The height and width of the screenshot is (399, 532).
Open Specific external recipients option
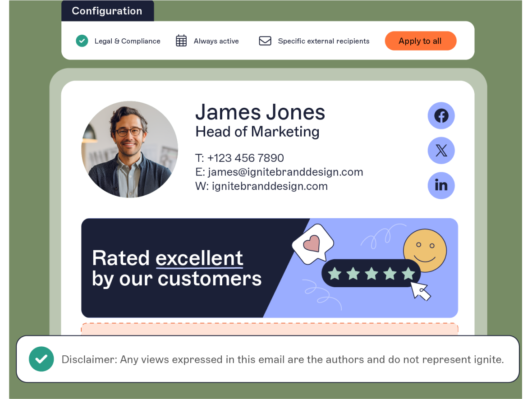(x=323, y=41)
